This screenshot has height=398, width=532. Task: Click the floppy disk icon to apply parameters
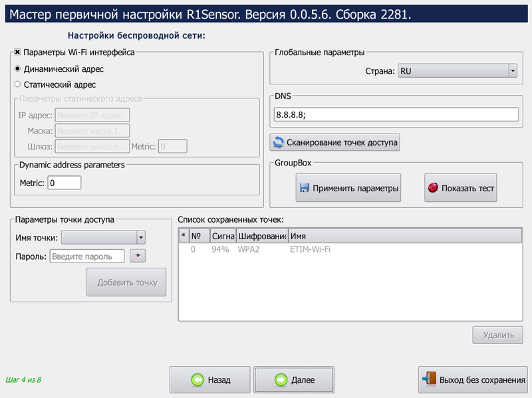pos(305,188)
